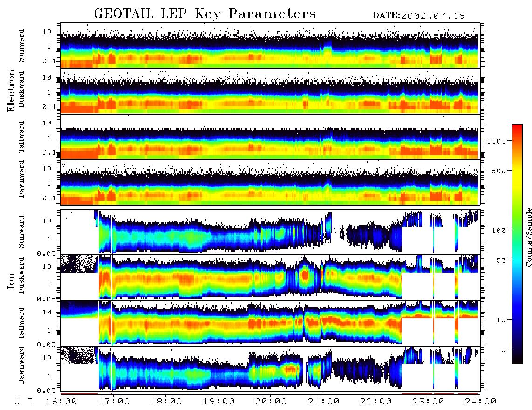Click the Electron Duskward panel label
This screenshot has height=410, width=532.
tap(21, 89)
